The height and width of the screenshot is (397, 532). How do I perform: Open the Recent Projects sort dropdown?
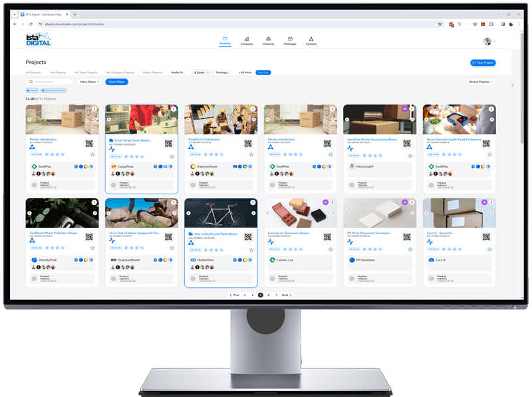[481, 82]
